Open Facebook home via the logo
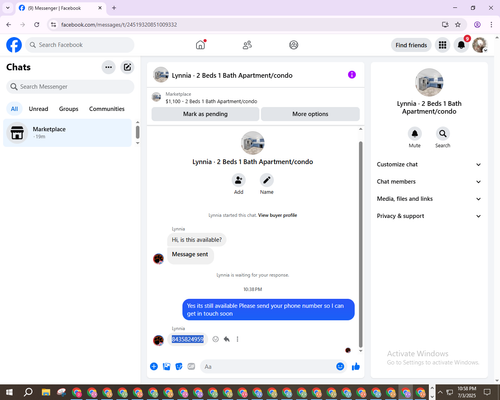Image resolution: width=500 pixels, height=400 pixels. click(14, 45)
